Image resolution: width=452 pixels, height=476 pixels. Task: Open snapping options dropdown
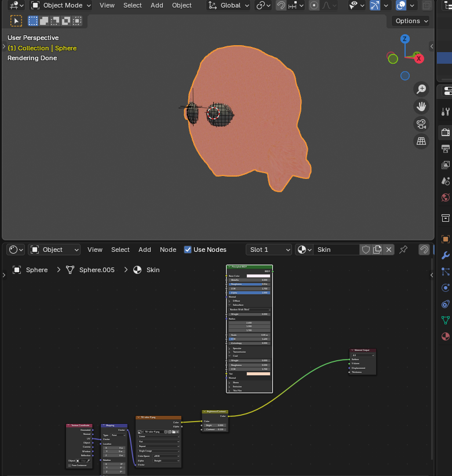296,5
